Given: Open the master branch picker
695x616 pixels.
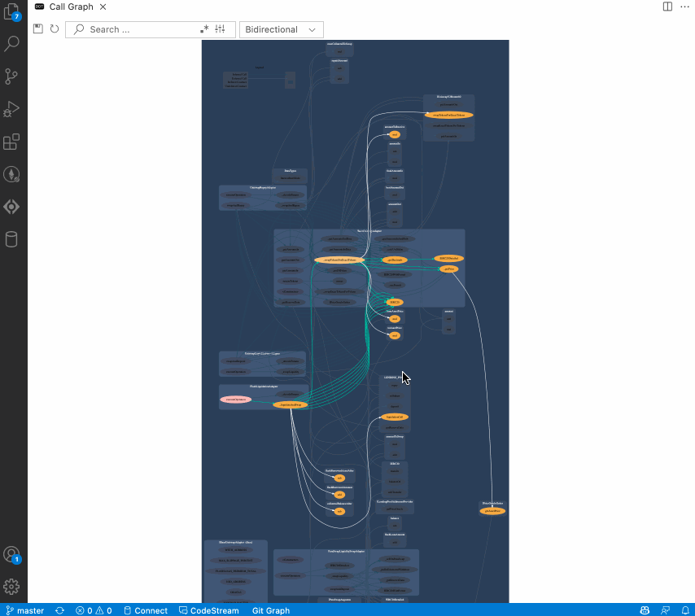Looking at the screenshot, I should click(25, 610).
